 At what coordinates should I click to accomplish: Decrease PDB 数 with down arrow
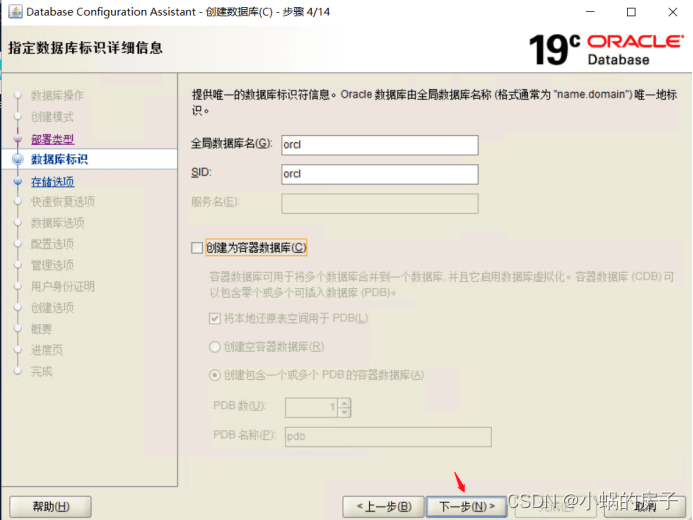pyautogui.click(x=345, y=413)
